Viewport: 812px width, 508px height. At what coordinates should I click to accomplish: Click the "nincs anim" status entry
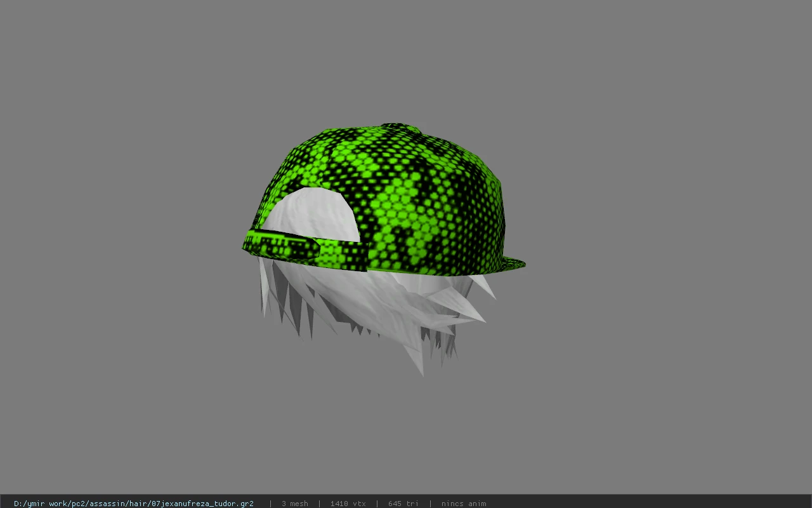(464, 504)
